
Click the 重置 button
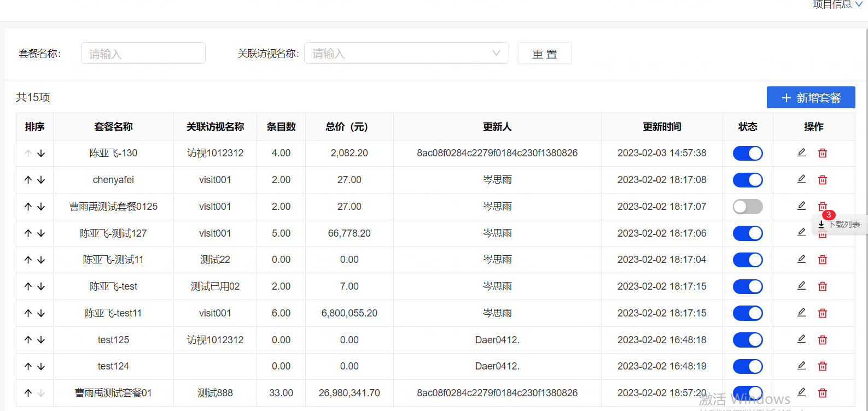coord(545,54)
